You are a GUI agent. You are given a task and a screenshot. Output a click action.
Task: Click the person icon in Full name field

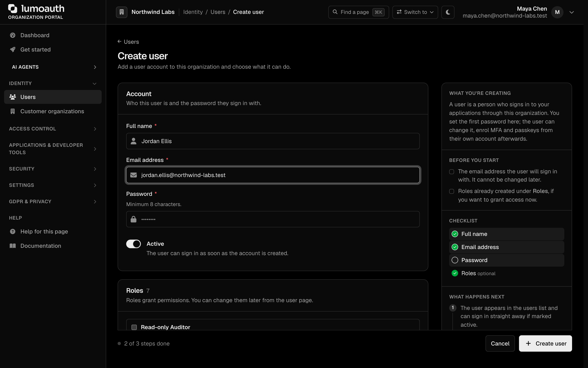[133, 141]
